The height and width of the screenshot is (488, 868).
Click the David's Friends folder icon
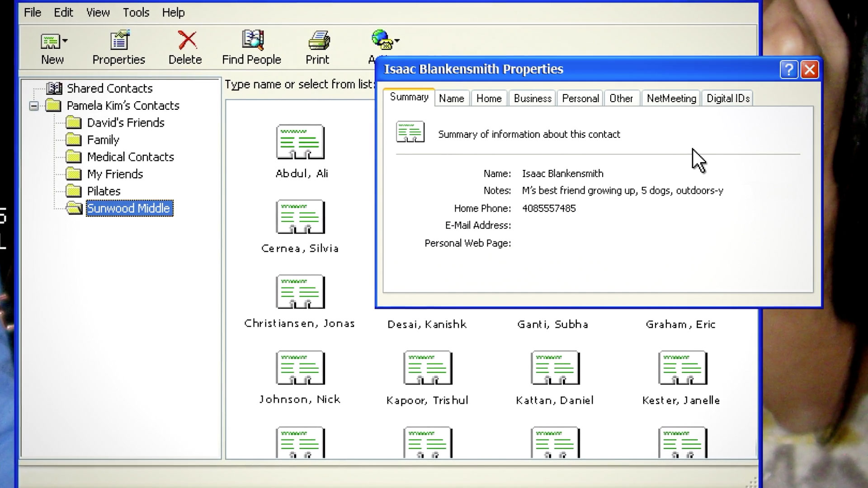point(74,122)
